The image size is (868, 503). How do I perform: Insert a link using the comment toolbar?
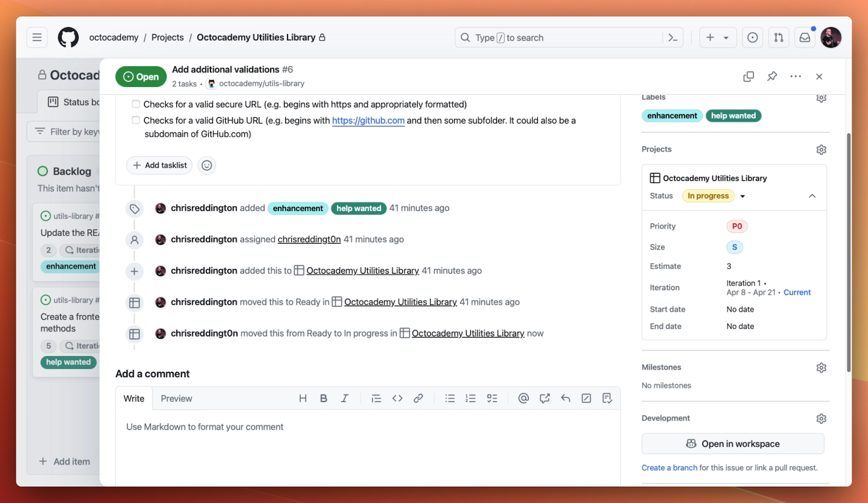pos(418,398)
